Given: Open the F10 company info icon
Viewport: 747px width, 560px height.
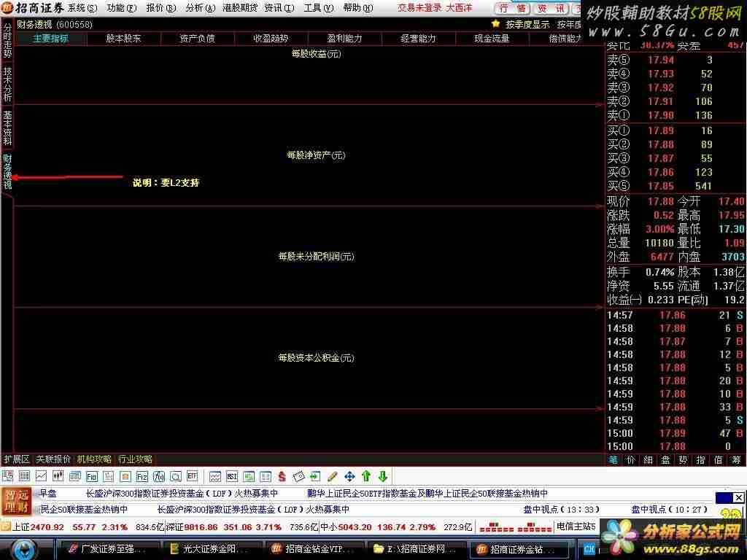Looking at the screenshot, I should [91, 475].
